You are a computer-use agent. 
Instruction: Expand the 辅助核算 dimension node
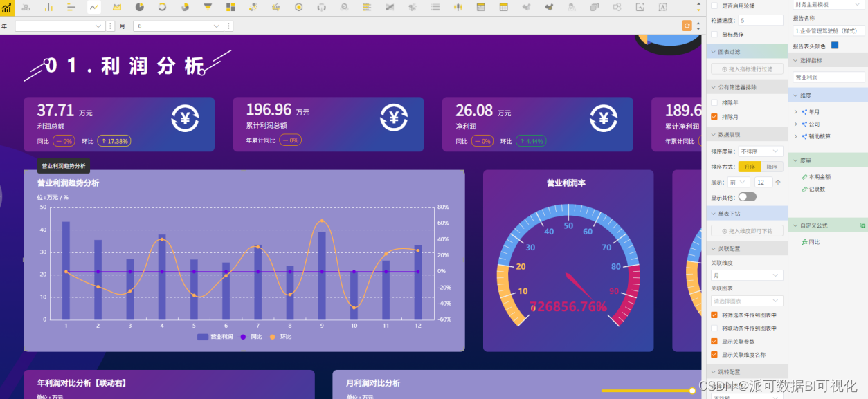click(796, 136)
